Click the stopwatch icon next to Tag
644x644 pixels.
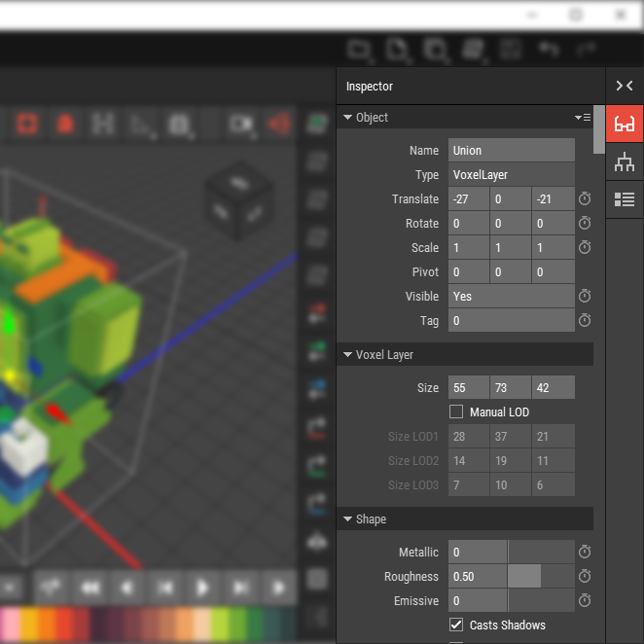(x=585, y=321)
